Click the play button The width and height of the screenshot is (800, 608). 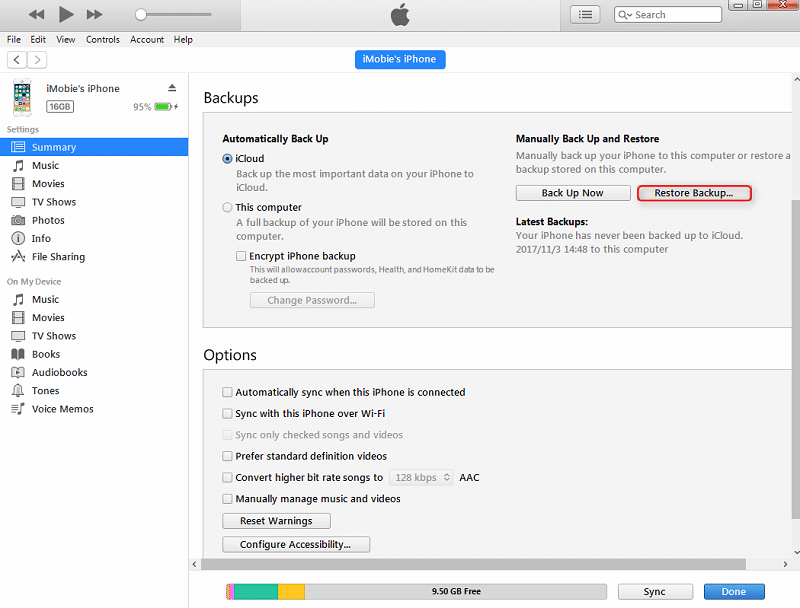point(66,14)
